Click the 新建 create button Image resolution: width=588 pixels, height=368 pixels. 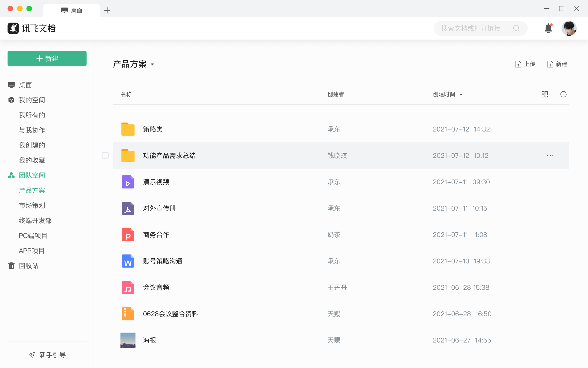(47, 58)
